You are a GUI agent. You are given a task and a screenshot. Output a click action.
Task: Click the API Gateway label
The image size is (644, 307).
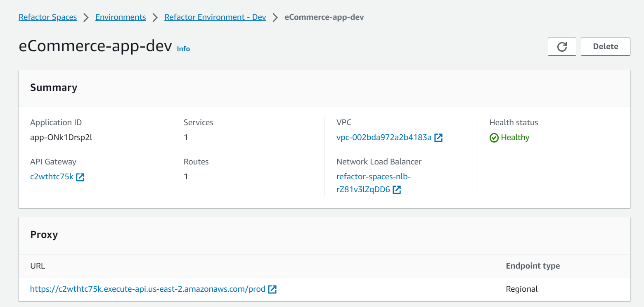tap(53, 162)
